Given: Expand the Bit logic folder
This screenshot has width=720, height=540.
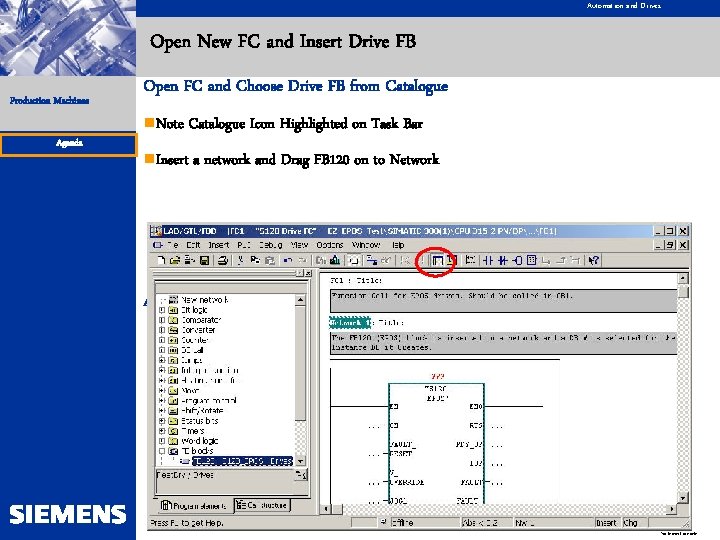Looking at the screenshot, I should [162, 310].
